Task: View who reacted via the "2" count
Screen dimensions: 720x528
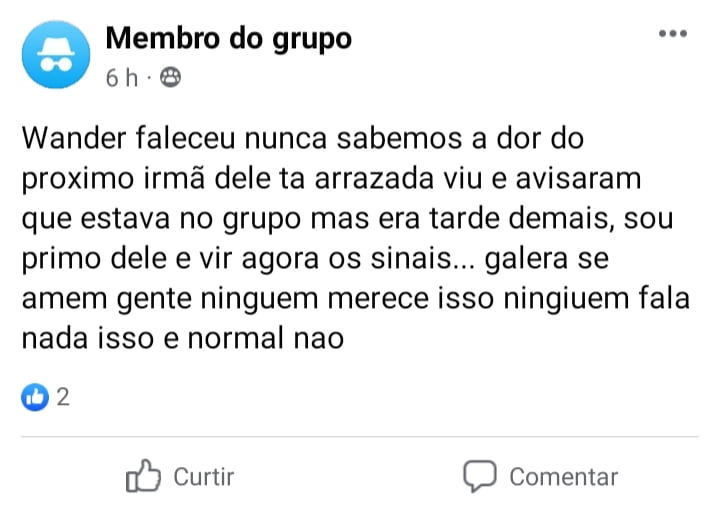Action: click(x=63, y=397)
